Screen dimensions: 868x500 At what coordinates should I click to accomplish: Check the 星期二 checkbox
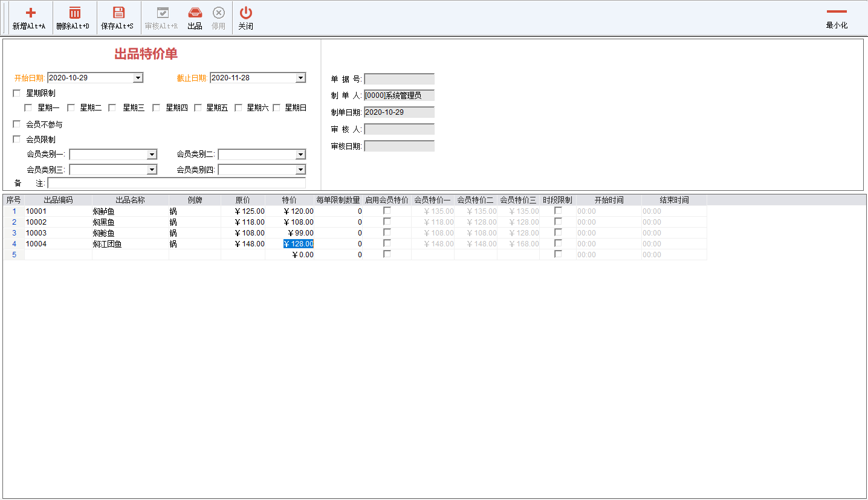click(71, 107)
